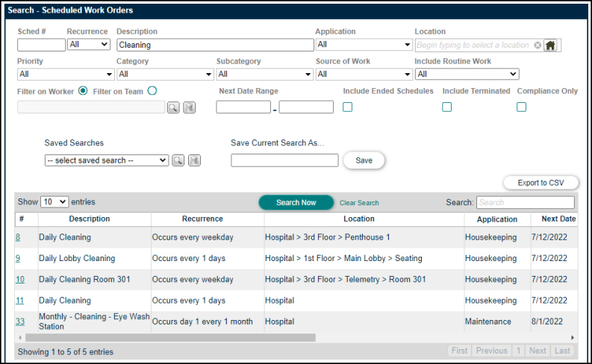Click the worker filter text field
Viewport: 592px width, 364px height.
coord(91,107)
